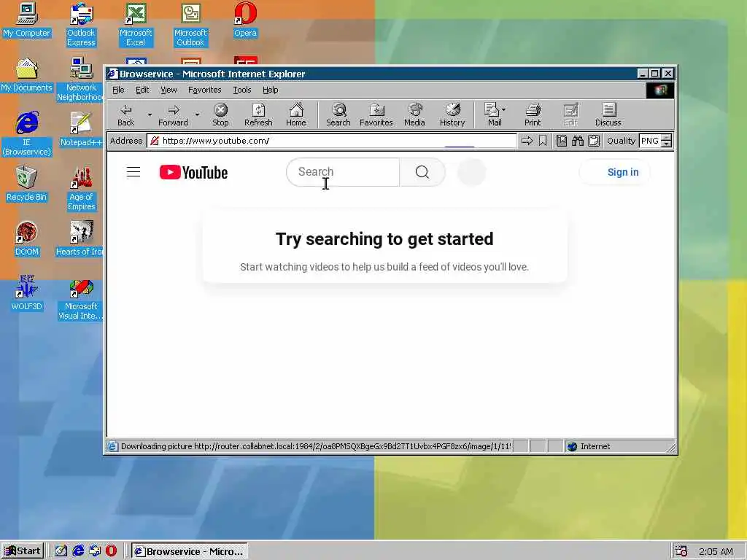The width and height of the screenshot is (747, 560).
Task: Click the 2:05 AM clock
Action: [x=716, y=551]
